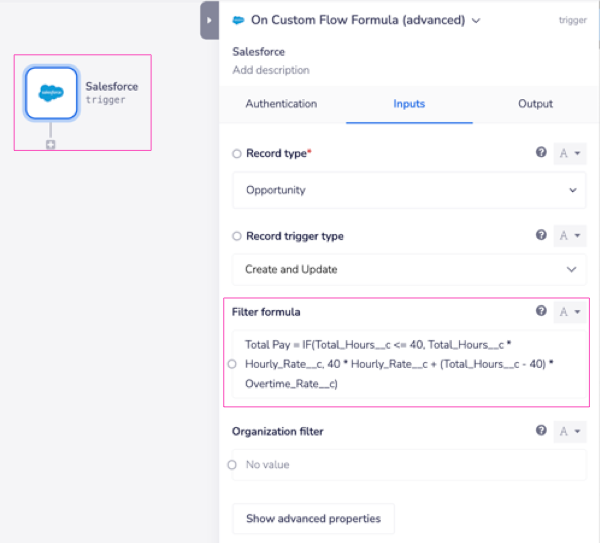
Task: Toggle Filter formula circle selector
Action: coord(232,364)
